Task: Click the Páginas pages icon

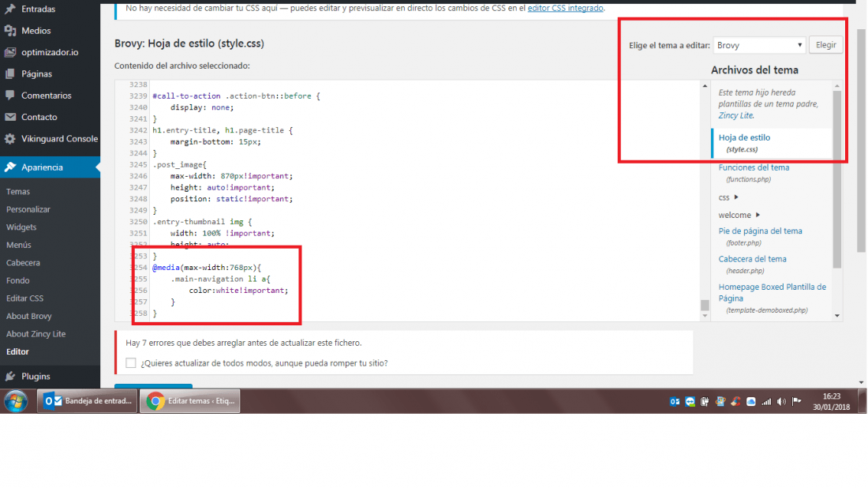Action: pos(10,73)
